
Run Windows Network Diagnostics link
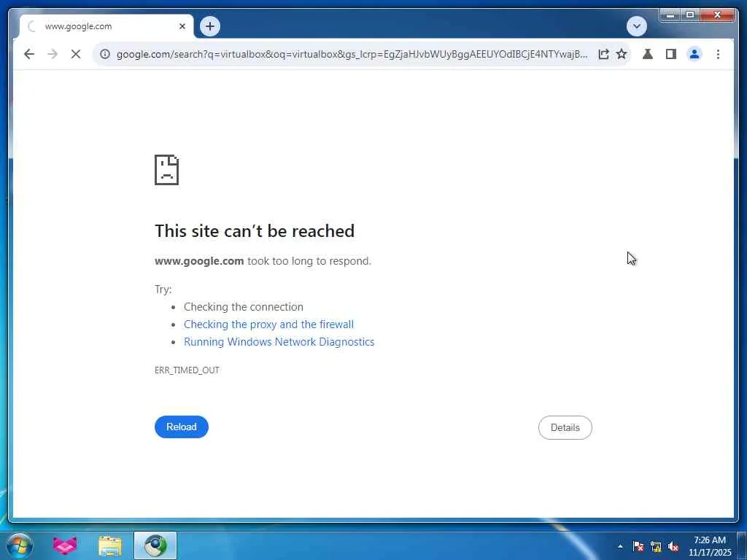click(279, 342)
